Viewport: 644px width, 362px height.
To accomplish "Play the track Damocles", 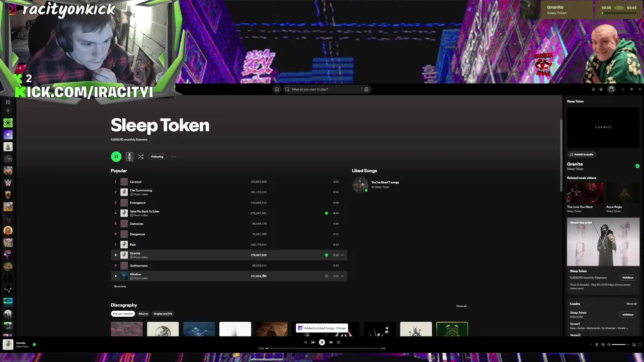I will click(x=229, y=224).
